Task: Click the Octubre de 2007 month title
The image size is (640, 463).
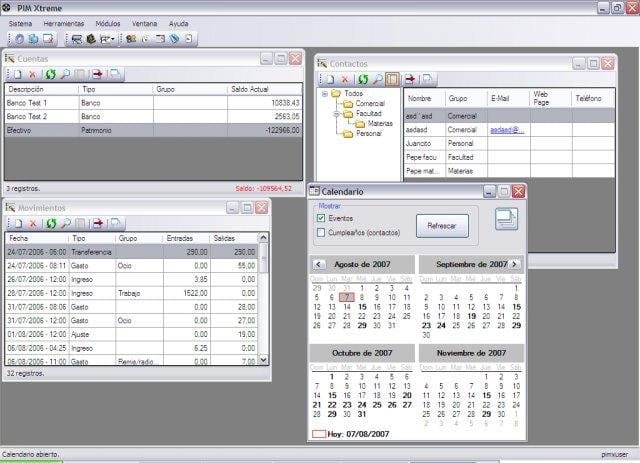Action: (x=362, y=353)
